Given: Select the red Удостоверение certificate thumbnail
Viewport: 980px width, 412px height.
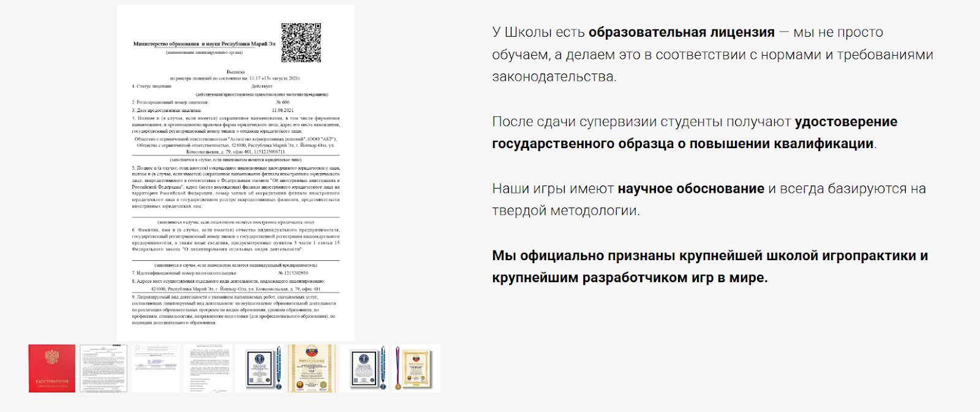Looking at the screenshot, I should [51, 368].
